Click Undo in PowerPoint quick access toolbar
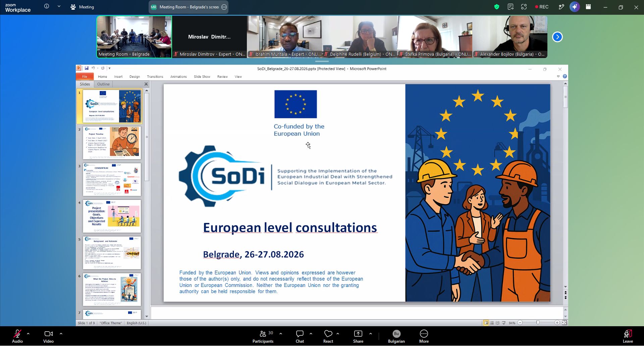This screenshot has height=346, width=644. (93, 68)
